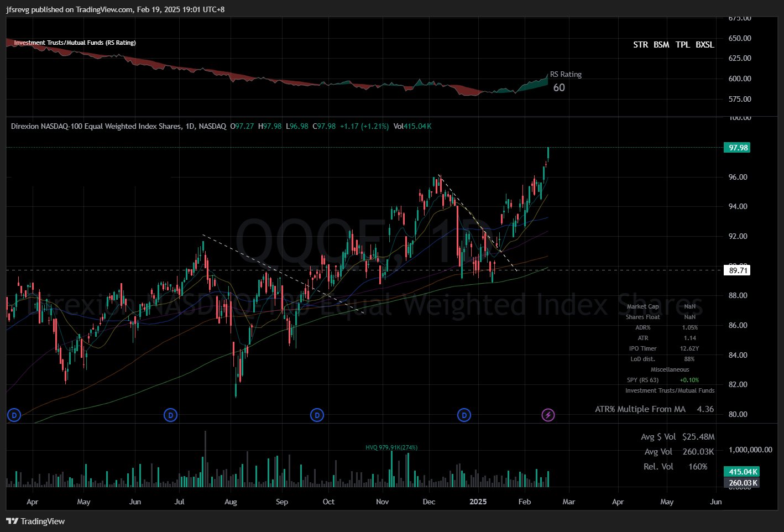Click the late-September dividend D marker
The height and width of the screenshot is (532, 784).
click(317, 415)
